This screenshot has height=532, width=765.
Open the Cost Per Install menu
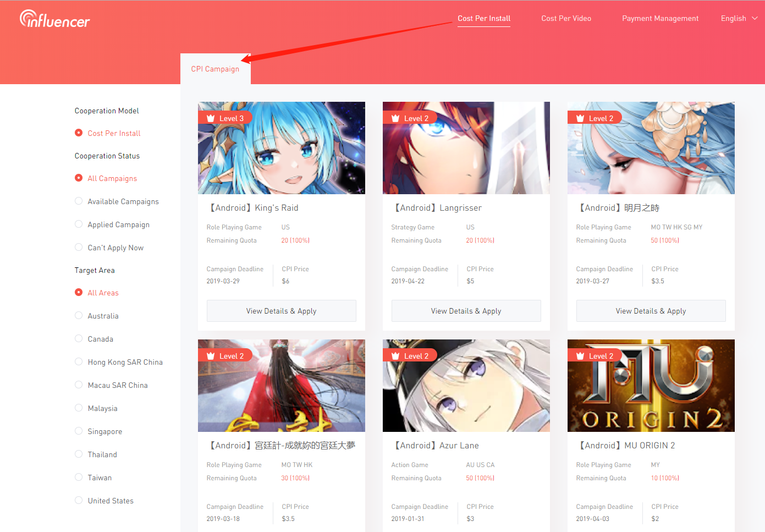484,18
